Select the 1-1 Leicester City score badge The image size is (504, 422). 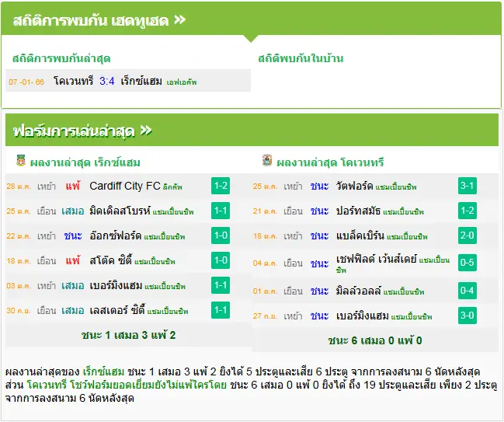(x=221, y=310)
